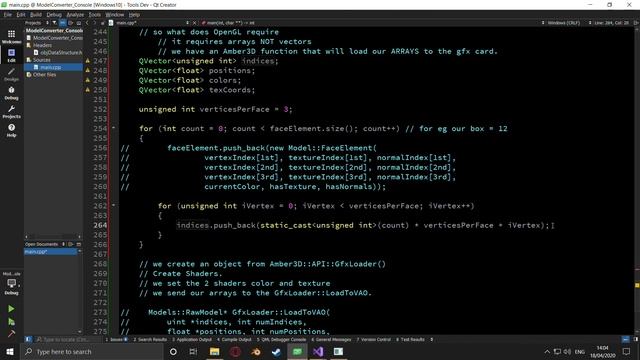The height and width of the screenshot is (360, 640).
Task: Open the Analyze menu
Action: (75, 15)
